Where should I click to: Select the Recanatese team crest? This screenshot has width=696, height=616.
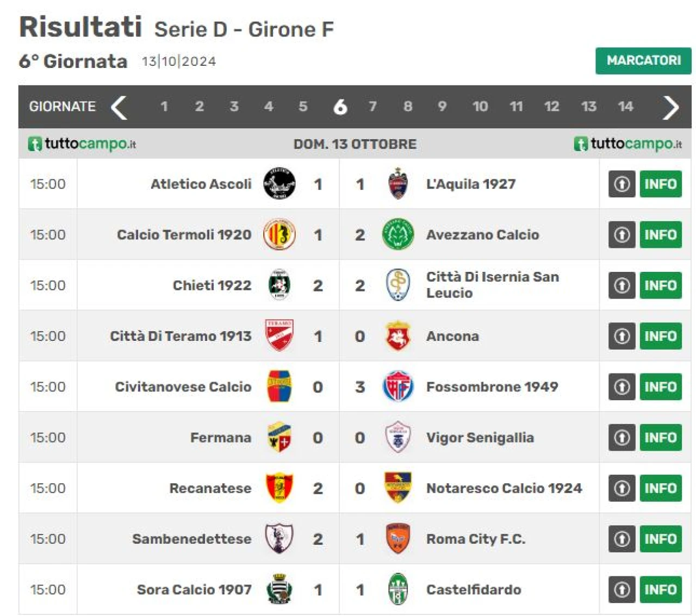(279, 488)
